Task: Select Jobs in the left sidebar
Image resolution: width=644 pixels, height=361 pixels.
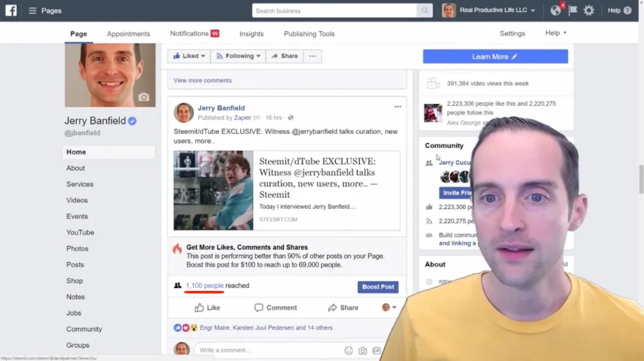Action: [73, 313]
